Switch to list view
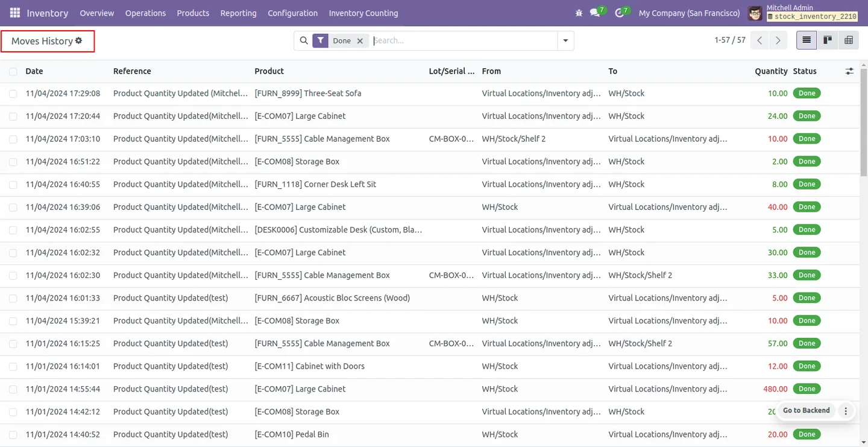This screenshot has width=868, height=447. coord(807,40)
